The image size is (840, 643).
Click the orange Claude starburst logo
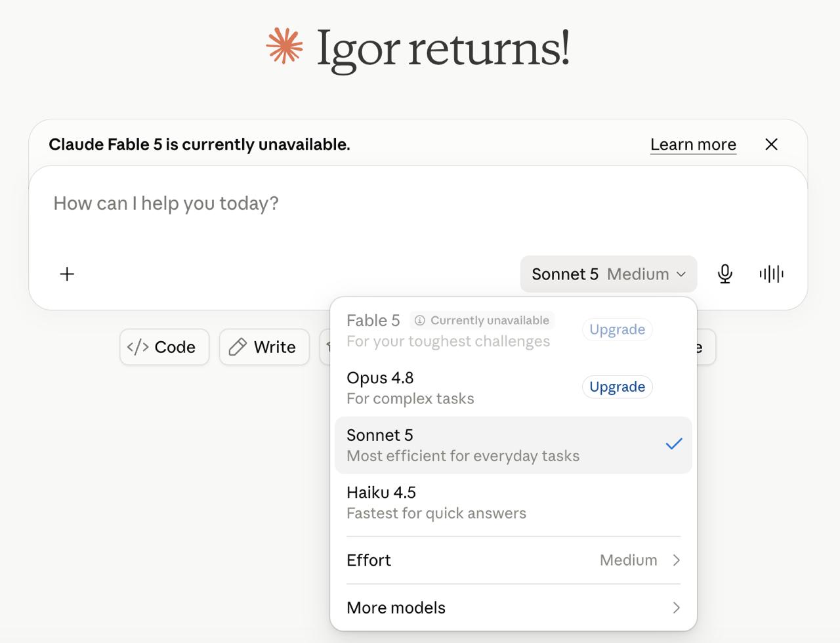tap(285, 46)
